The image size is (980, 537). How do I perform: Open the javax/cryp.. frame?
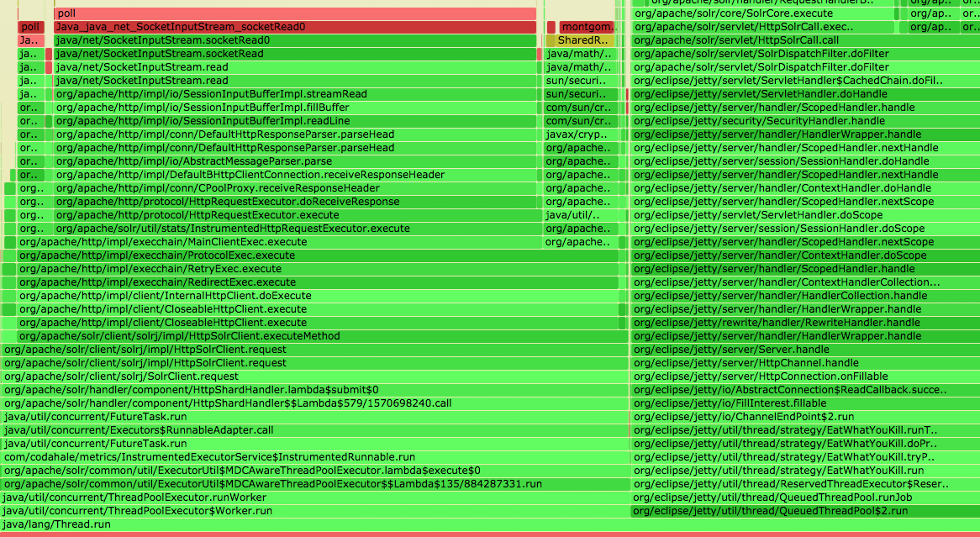click(582, 134)
